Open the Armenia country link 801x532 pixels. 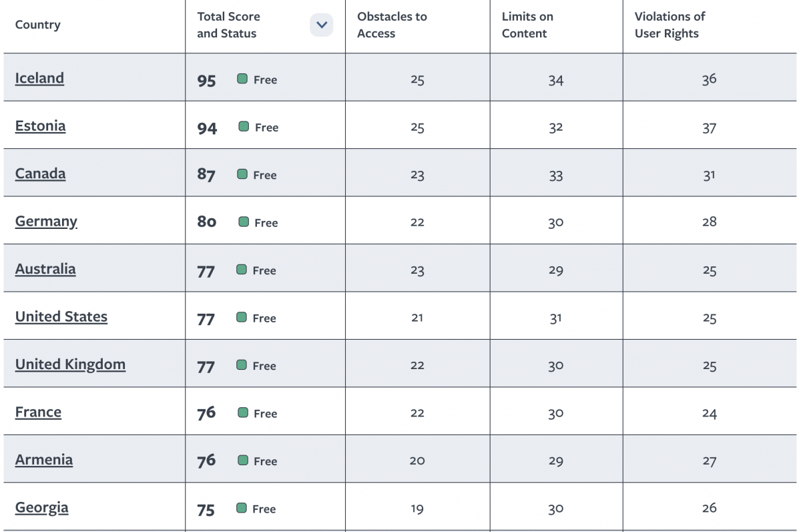pyautogui.click(x=43, y=460)
